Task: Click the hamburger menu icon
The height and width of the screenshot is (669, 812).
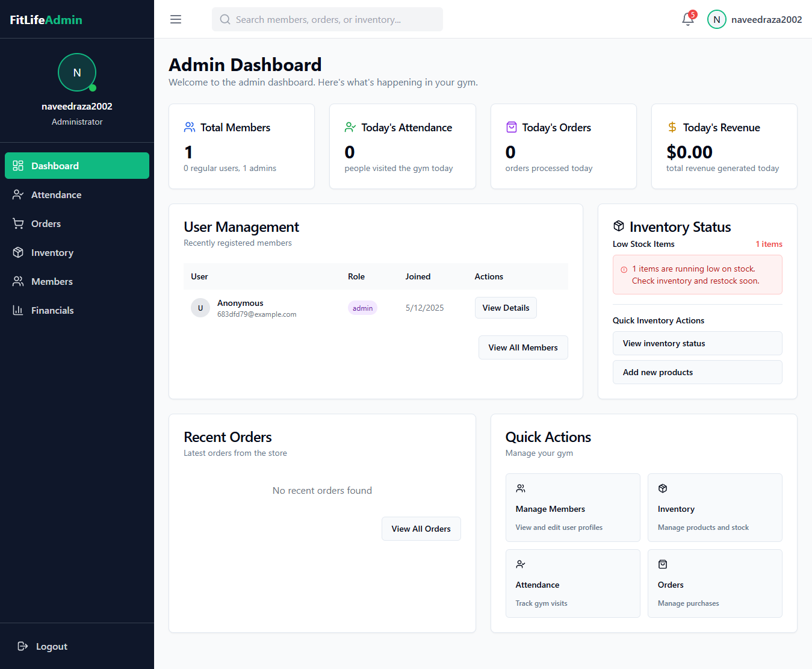Action: tap(176, 19)
